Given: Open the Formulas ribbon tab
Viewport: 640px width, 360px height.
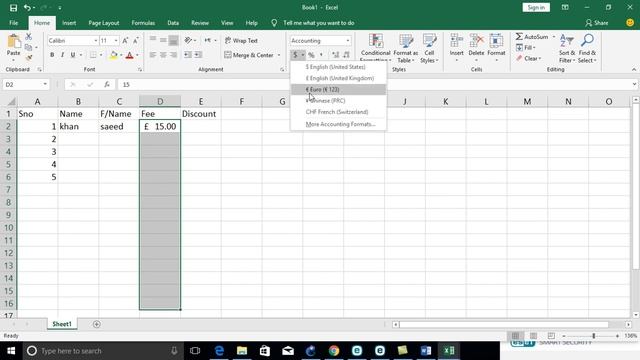Looking at the screenshot, I should point(143,23).
